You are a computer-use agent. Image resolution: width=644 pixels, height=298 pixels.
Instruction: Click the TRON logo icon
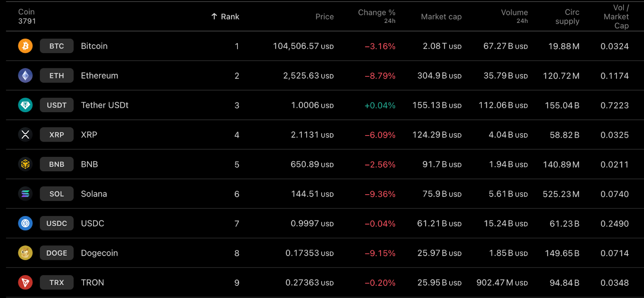(25, 282)
